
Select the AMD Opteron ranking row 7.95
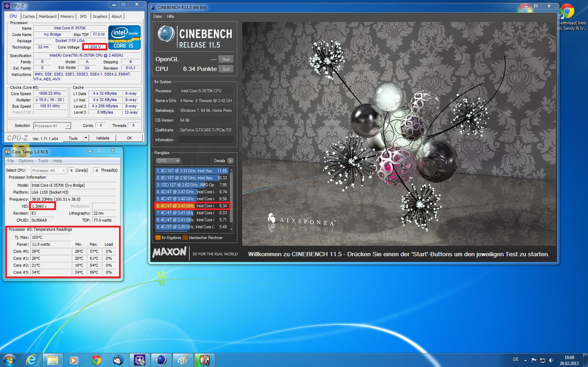click(192, 185)
